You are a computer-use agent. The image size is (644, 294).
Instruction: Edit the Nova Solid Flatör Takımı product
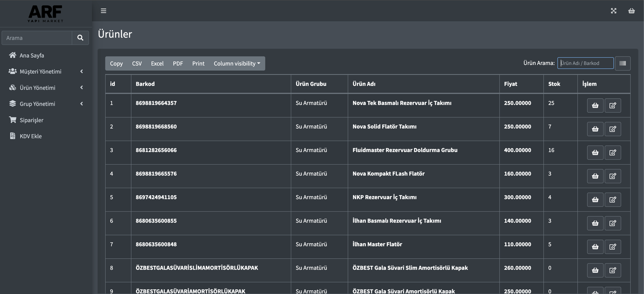pyautogui.click(x=613, y=129)
